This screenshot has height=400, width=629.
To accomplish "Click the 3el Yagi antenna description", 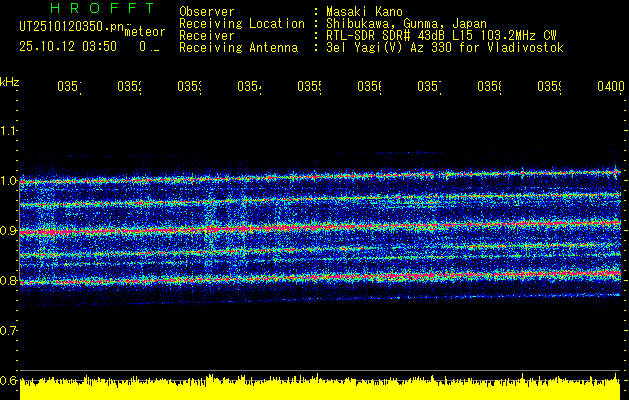I will 445,48.
